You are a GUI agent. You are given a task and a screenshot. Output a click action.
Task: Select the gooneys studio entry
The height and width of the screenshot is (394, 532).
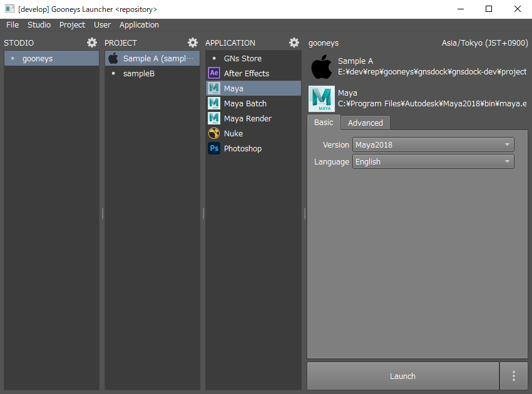[x=38, y=58]
